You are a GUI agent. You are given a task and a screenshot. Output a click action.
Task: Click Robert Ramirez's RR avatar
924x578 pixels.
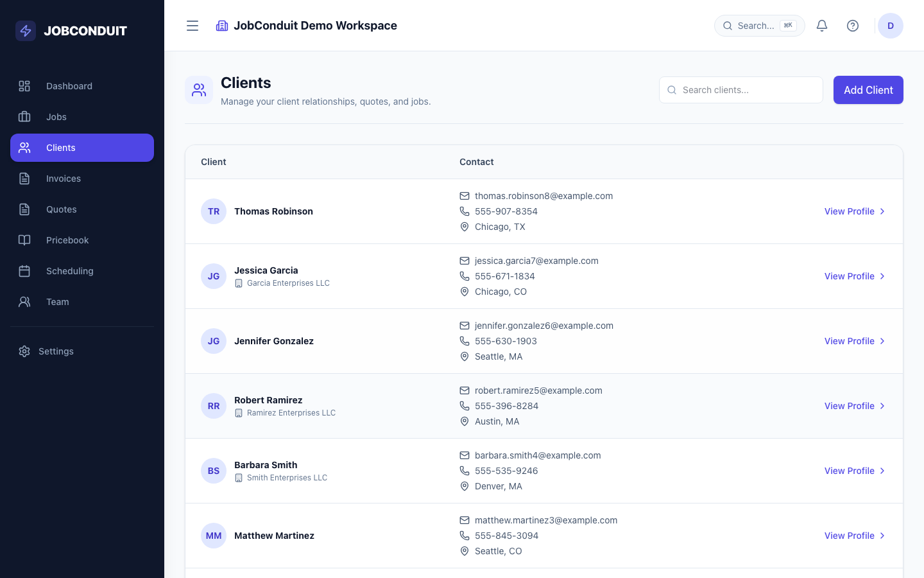214,406
